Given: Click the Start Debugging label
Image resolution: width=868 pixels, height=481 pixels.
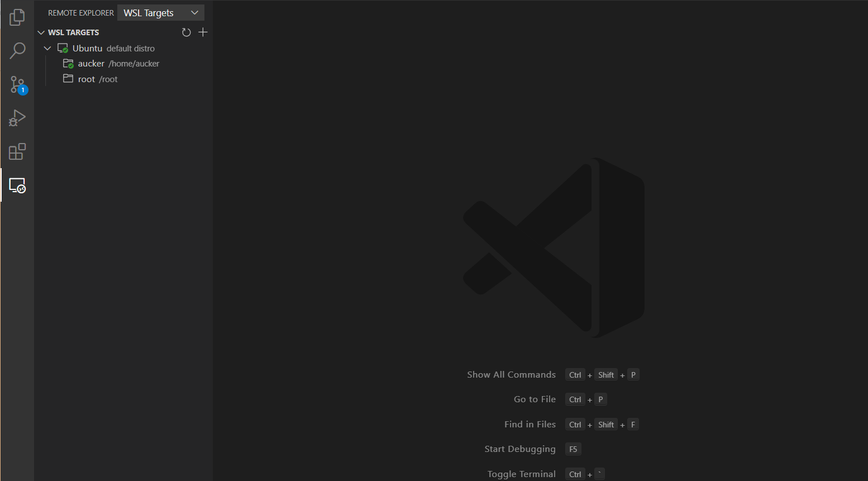Looking at the screenshot, I should coord(520,449).
